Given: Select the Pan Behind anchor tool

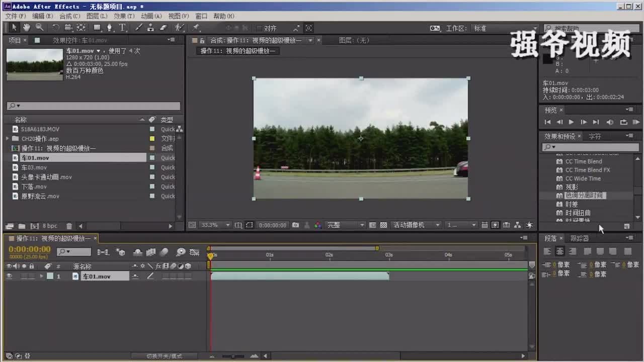Looking at the screenshot, I should tap(81, 28).
